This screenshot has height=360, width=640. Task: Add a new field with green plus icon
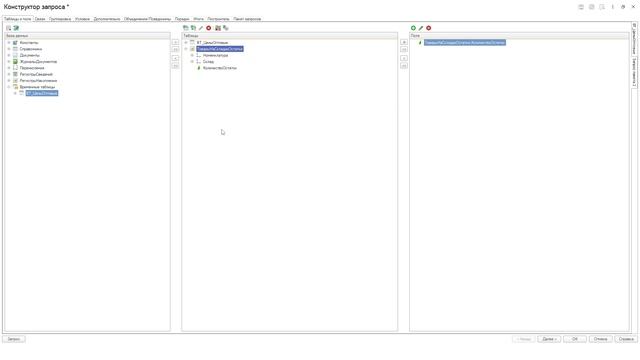(x=413, y=28)
